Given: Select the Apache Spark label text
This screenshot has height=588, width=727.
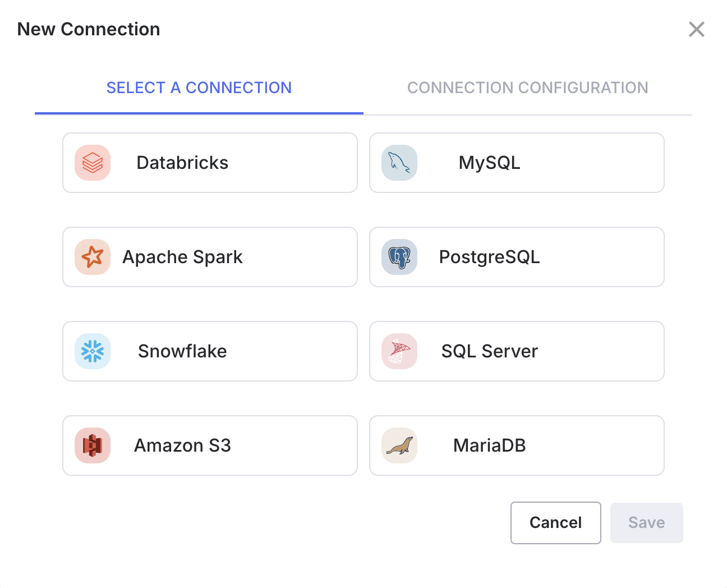Looking at the screenshot, I should 182,257.
